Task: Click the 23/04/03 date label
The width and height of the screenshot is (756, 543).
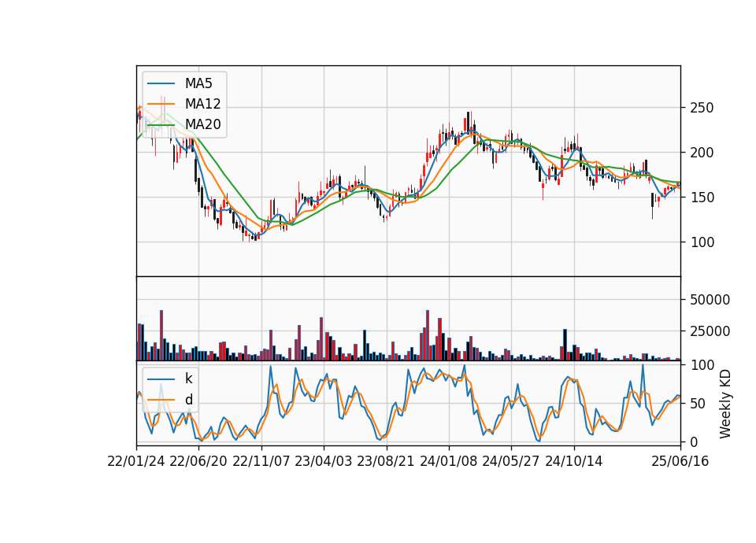Action: coord(324,462)
